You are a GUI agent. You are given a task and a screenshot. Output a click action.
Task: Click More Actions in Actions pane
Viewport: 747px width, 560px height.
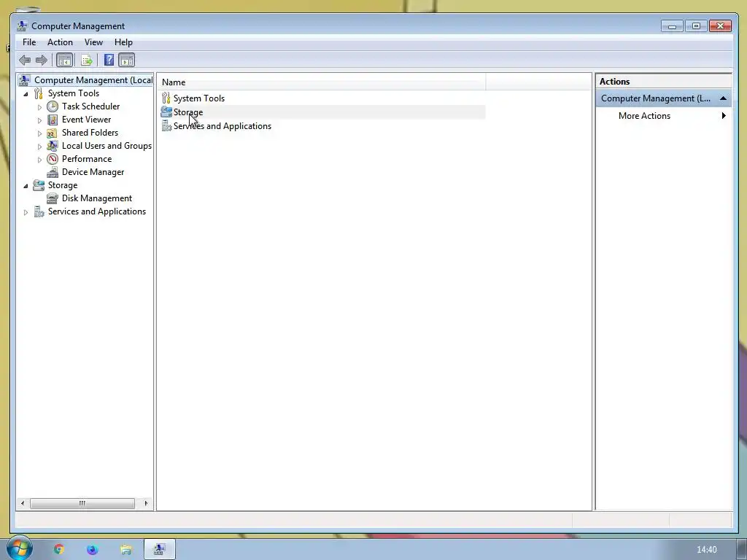point(644,116)
